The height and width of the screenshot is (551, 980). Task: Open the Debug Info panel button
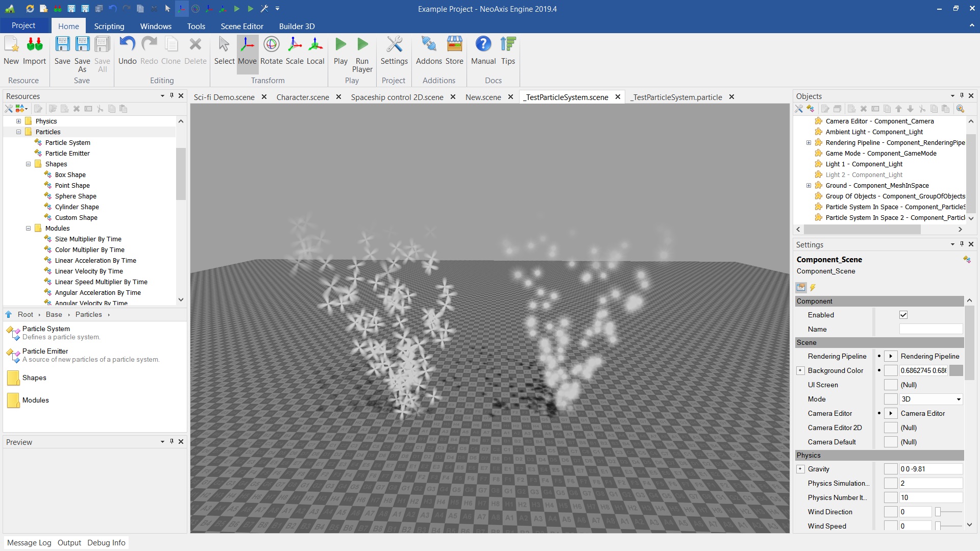point(106,542)
